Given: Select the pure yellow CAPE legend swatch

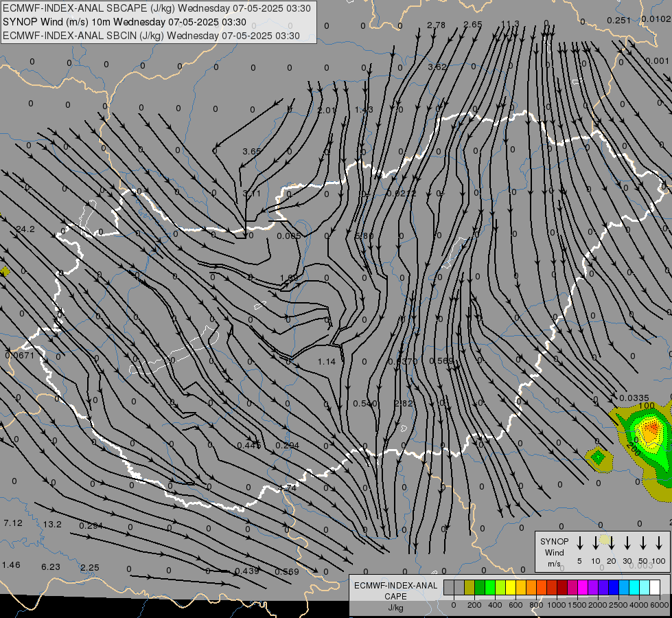Looking at the screenshot, I should 511,588.
